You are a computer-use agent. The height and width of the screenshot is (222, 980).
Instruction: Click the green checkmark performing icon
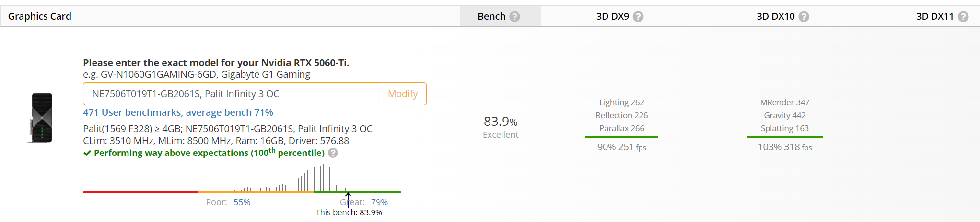(87, 153)
